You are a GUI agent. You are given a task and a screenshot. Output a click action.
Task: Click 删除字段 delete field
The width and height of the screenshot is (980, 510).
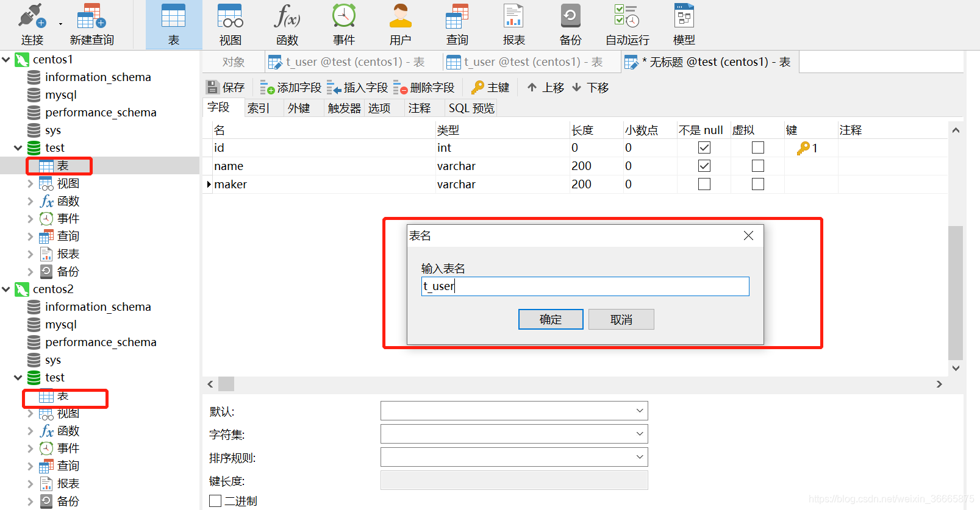point(424,88)
